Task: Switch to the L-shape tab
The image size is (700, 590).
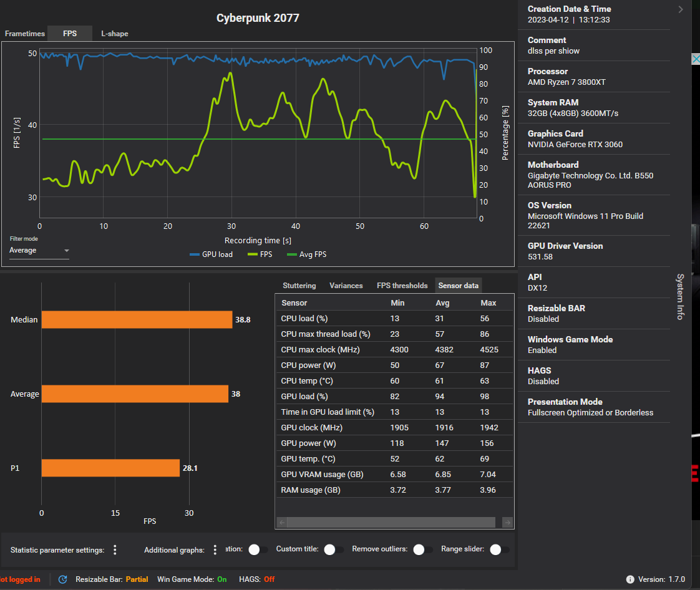Action: [115, 34]
